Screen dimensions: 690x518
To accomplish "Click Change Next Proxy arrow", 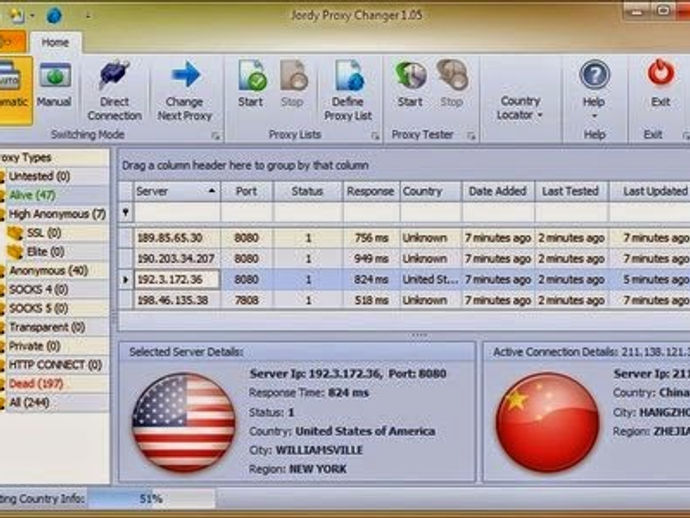I will (x=185, y=74).
